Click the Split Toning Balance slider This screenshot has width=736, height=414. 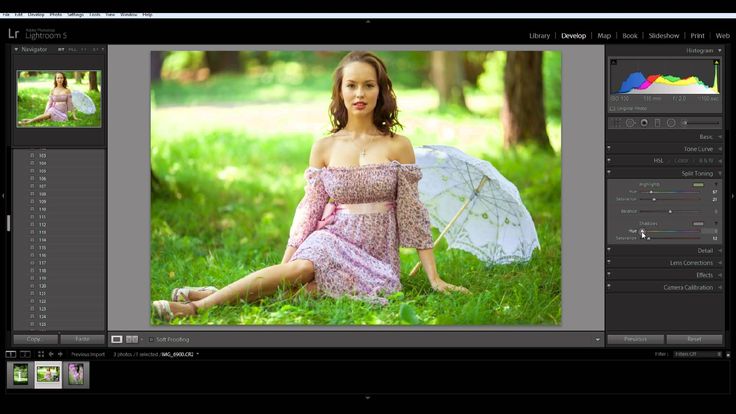670,212
